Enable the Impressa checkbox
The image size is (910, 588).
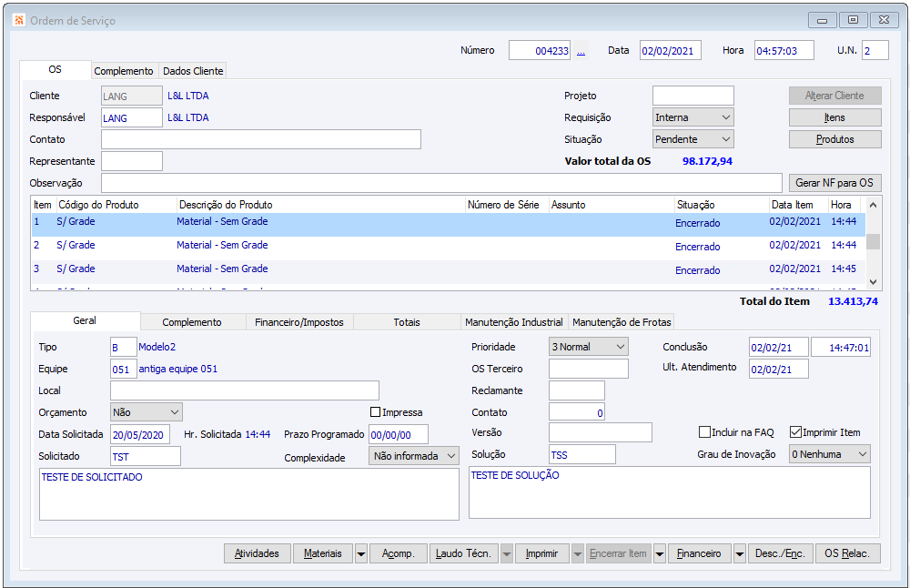(x=375, y=412)
